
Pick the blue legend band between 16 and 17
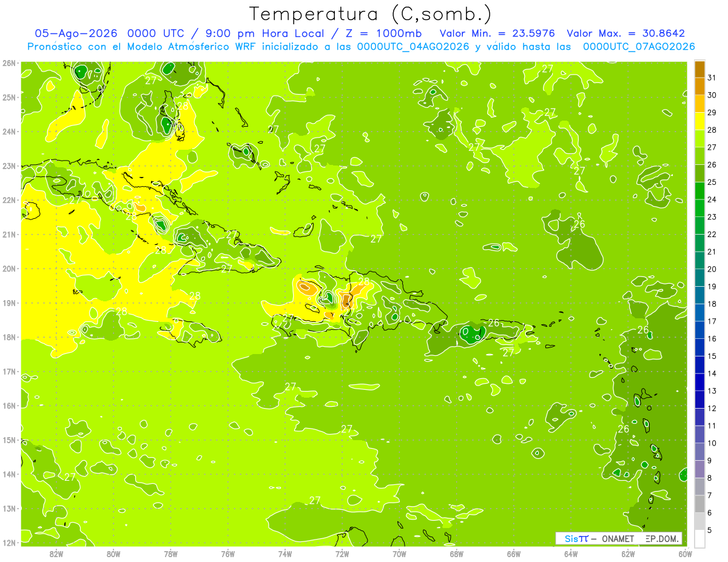[x=699, y=330]
